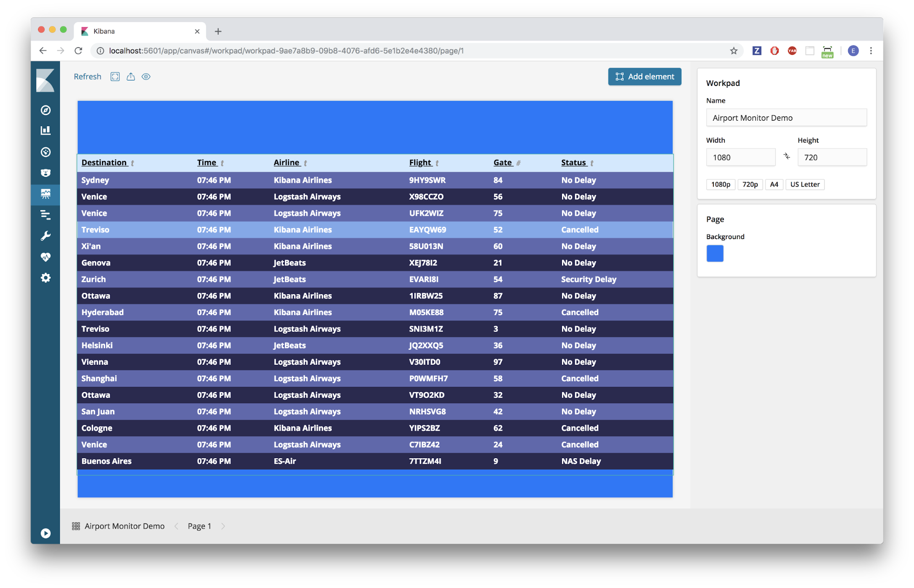The image size is (914, 588).
Task: Go to next page chevron
Action: coord(223,526)
